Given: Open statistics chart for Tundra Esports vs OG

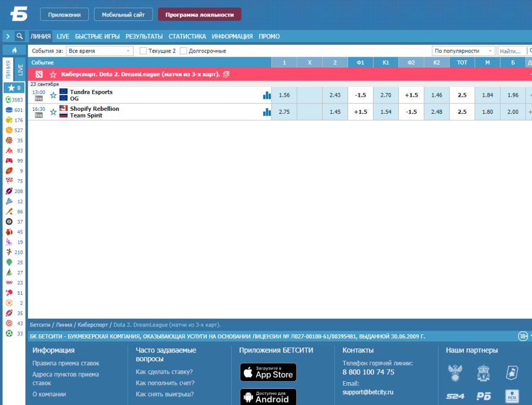Looking at the screenshot, I should point(267,95).
